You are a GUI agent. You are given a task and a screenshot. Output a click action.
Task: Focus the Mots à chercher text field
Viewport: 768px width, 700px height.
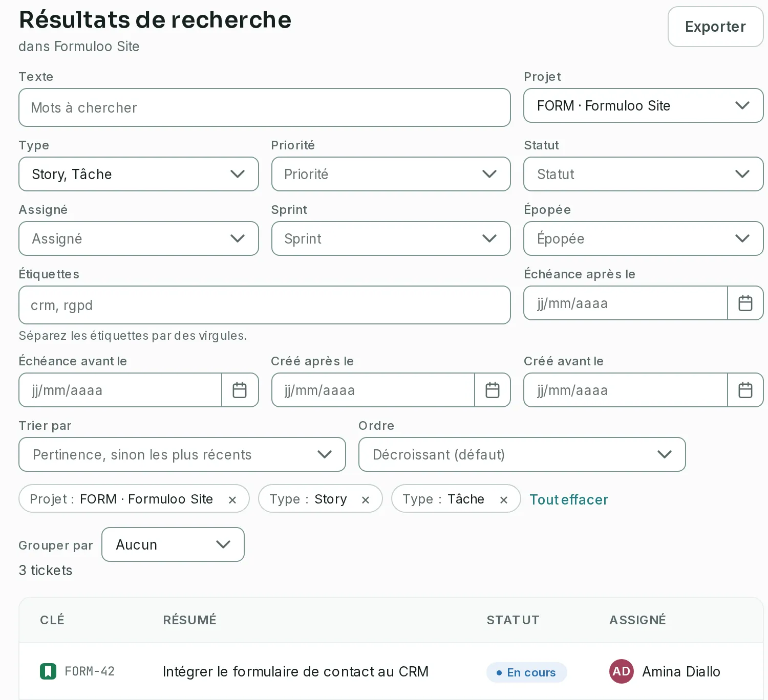coord(265,107)
